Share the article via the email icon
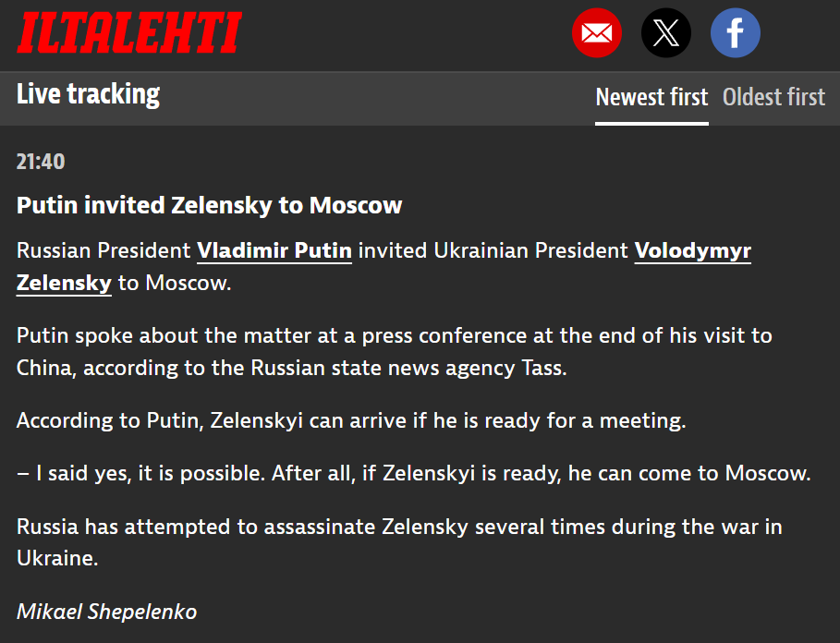This screenshot has width=840, height=643. pyautogui.click(x=596, y=32)
